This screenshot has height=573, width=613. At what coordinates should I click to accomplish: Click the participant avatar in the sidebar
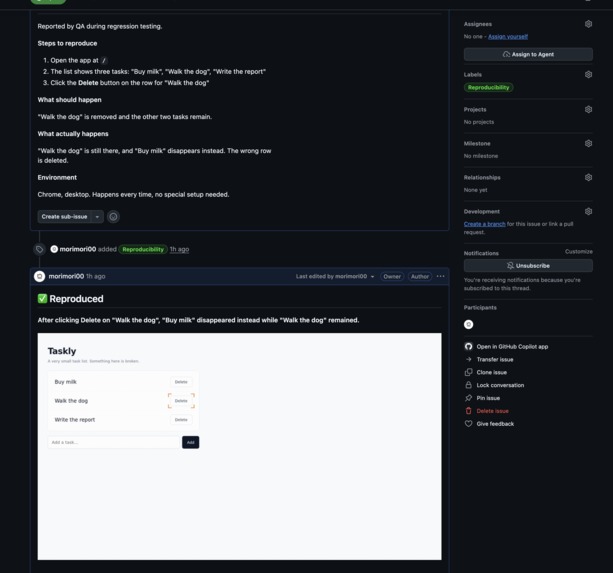468,324
